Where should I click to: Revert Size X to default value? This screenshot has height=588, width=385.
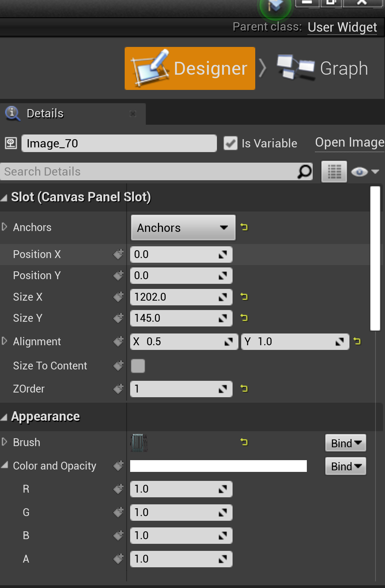244,297
